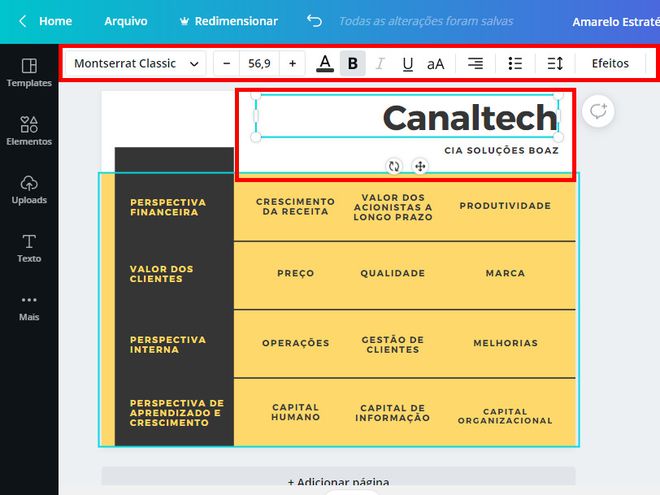Toggle bulleted list formatting
Screen dimensions: 660x495
[515, 64]
